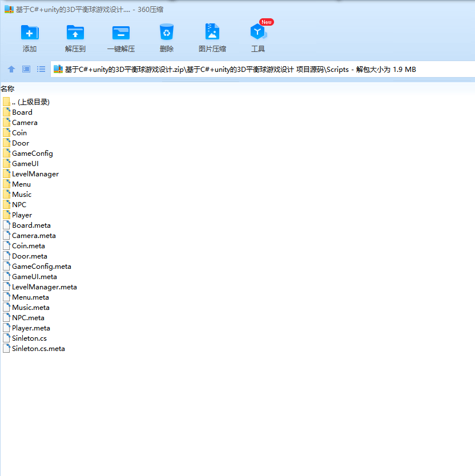The image size is (475, 476).
Task: Click the archive path address field
Action: point(263,70)
